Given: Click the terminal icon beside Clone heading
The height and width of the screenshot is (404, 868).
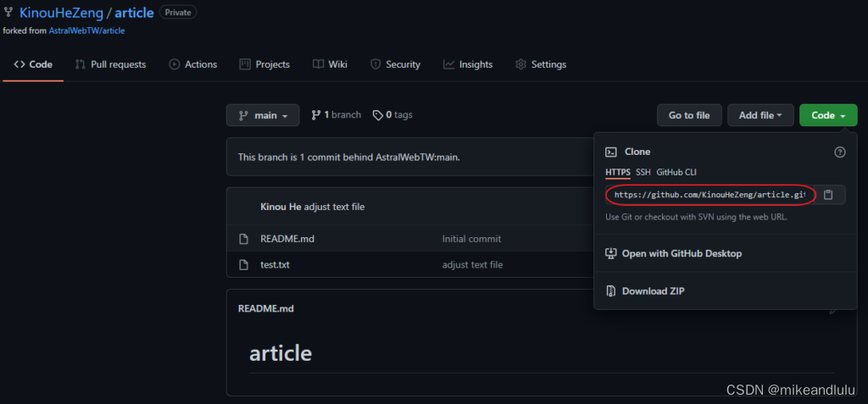Looking at the screenshot, I should click(611, 152).
